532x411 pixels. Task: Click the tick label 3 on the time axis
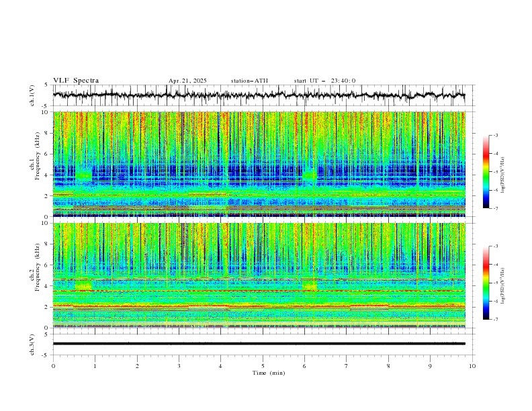(179, 366)
